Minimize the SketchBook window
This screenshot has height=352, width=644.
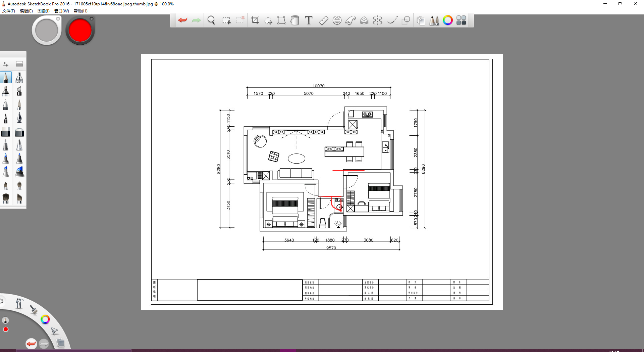(x=605, y=4)
